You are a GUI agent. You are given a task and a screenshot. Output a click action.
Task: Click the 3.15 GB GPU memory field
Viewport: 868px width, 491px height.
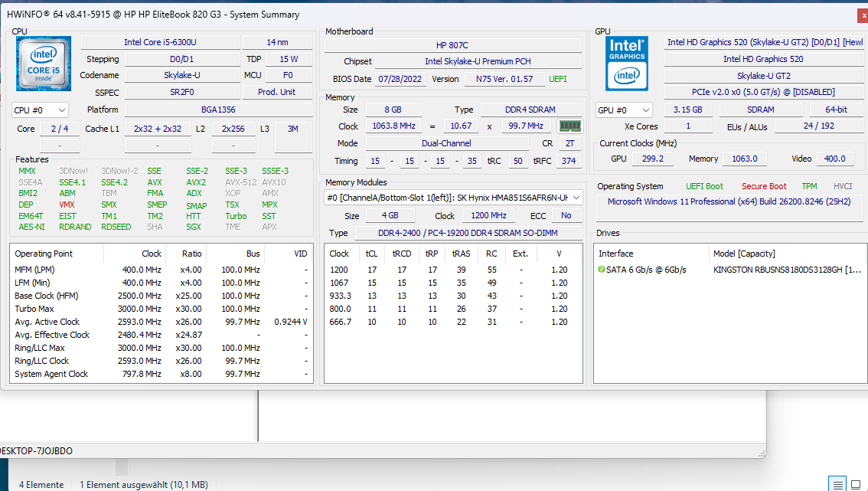click(688, 110)
